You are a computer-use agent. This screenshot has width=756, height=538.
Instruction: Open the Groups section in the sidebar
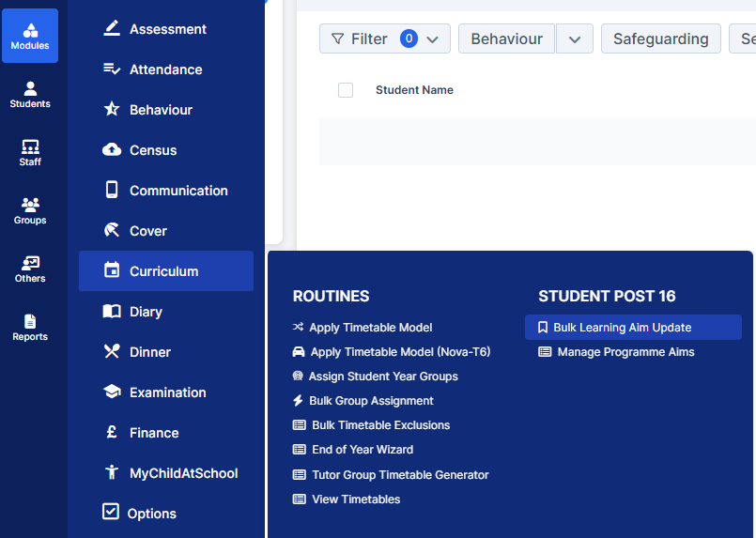[30, 211]
